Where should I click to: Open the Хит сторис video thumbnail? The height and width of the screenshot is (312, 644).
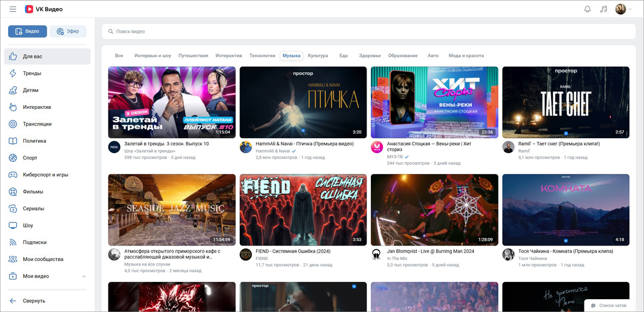pos(435,102)
